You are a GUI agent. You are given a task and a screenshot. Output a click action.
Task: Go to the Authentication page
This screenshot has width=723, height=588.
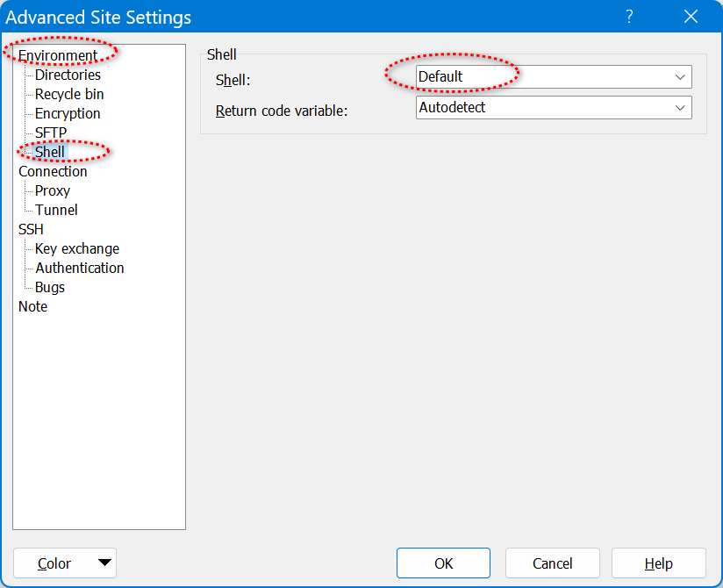80,268
